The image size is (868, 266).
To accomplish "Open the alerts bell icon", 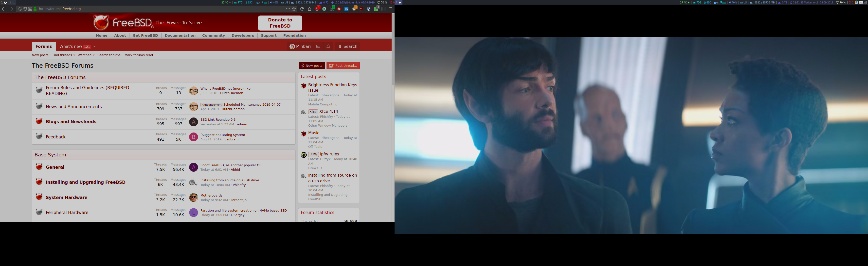I will [328, 47].
